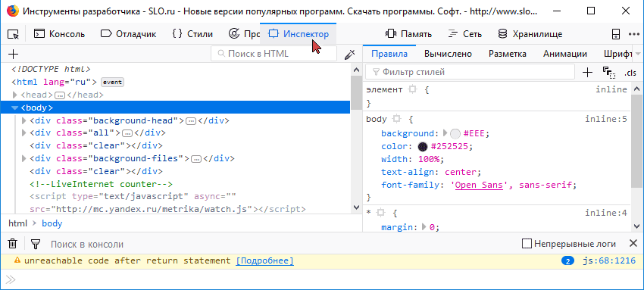Show all sidebar tabs dropdown arrow
The width and height of the screenshot is (644, 290).
coord(638,54)
